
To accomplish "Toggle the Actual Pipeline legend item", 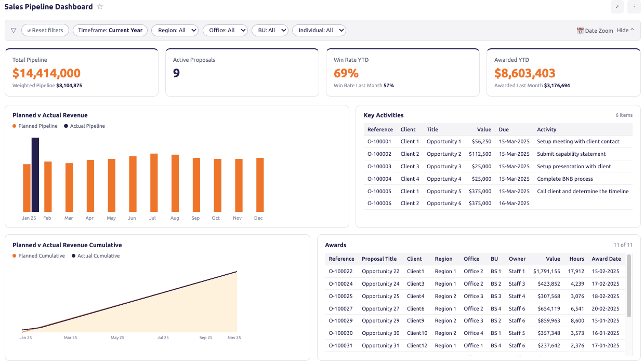I will tap(84, 126).
